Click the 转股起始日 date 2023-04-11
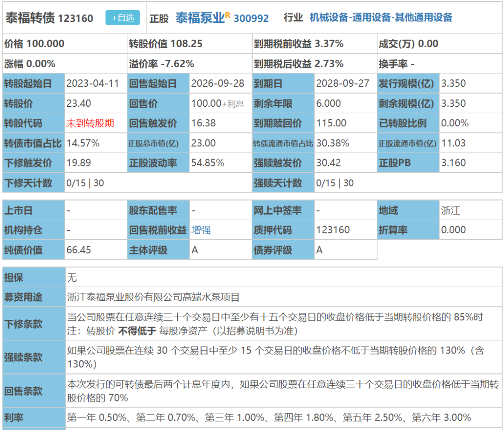 (92, 83)
